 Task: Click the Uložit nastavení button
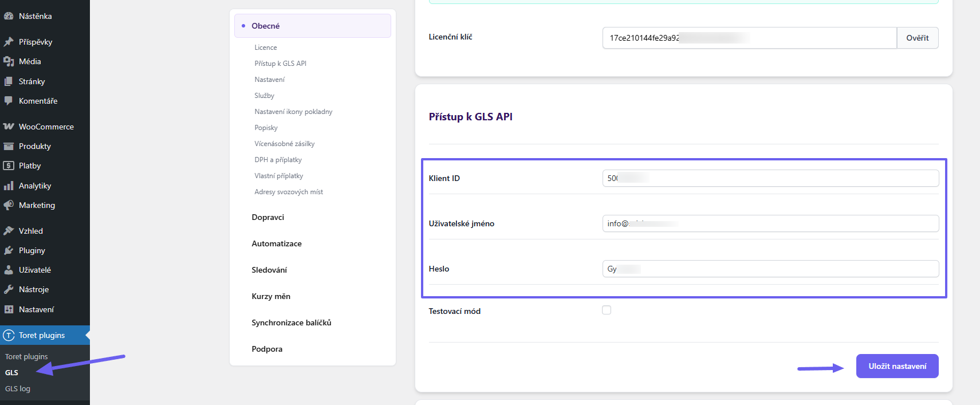[898, 366]
